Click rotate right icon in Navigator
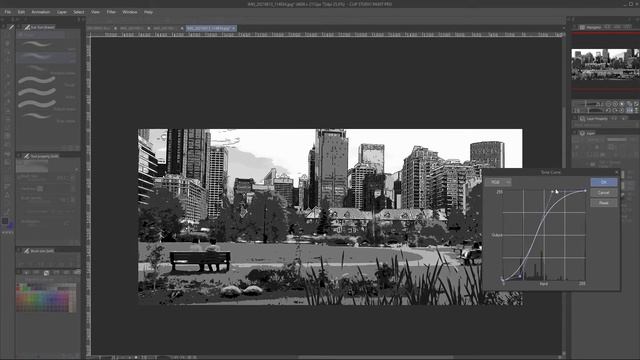The height and width of the screenshot is (360, 640). pos(615,110)
